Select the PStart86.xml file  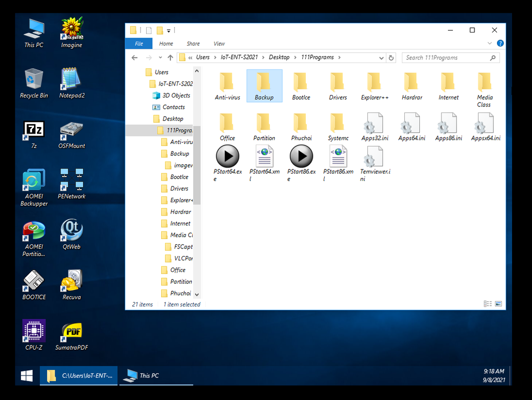(x=338, y=163)
